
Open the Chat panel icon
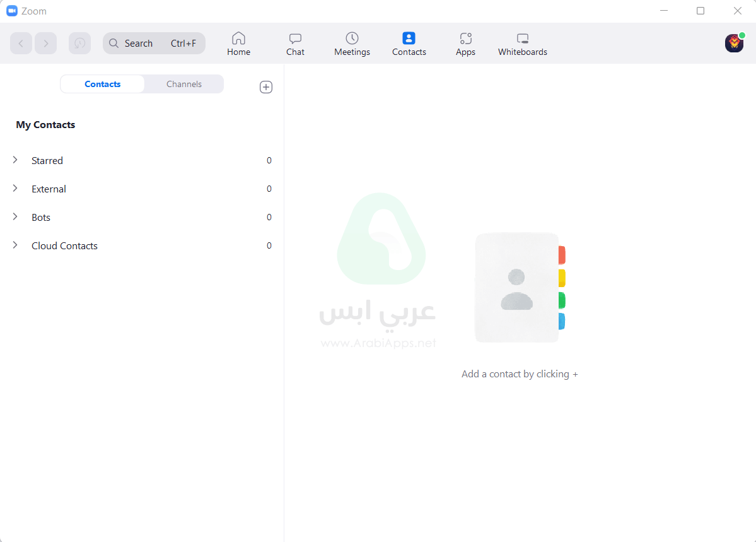tap(294, 38)
